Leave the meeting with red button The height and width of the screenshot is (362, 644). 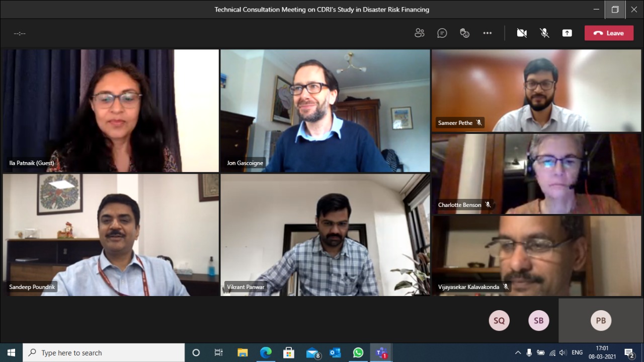(x=609, y=33)
